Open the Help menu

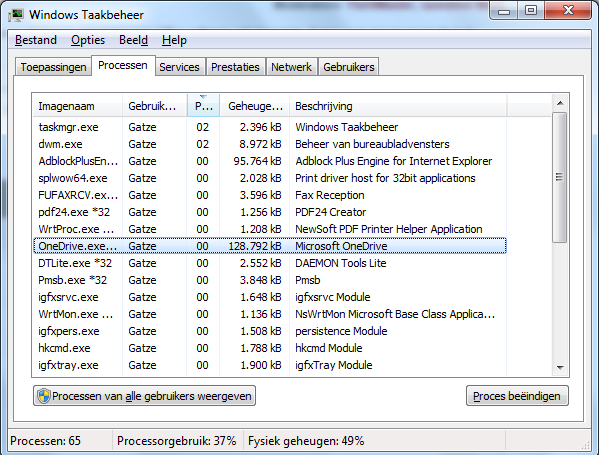[174, 40]
